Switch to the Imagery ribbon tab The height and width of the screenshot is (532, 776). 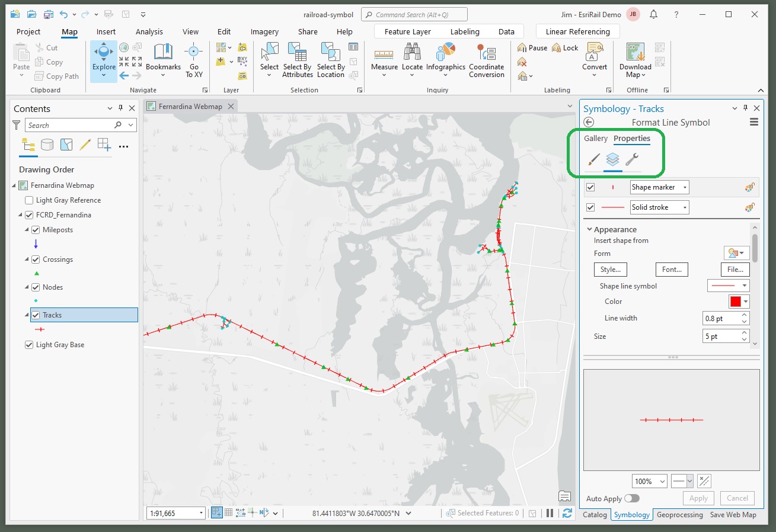pos(264,31)
